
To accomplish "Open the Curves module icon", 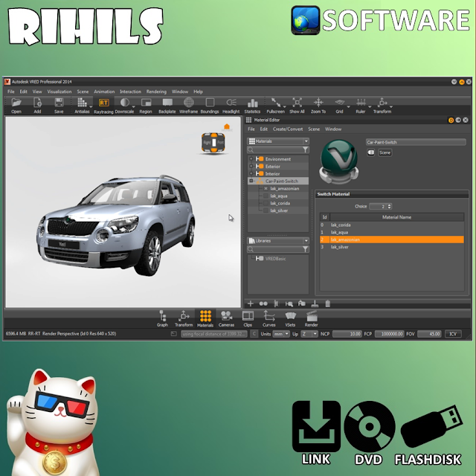I will pyautogui.click(x=269, y=316).
